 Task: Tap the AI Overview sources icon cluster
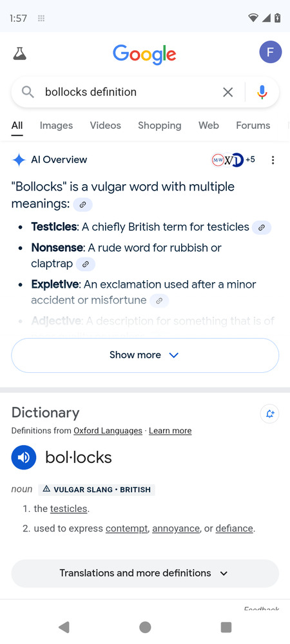click(233, 160)
